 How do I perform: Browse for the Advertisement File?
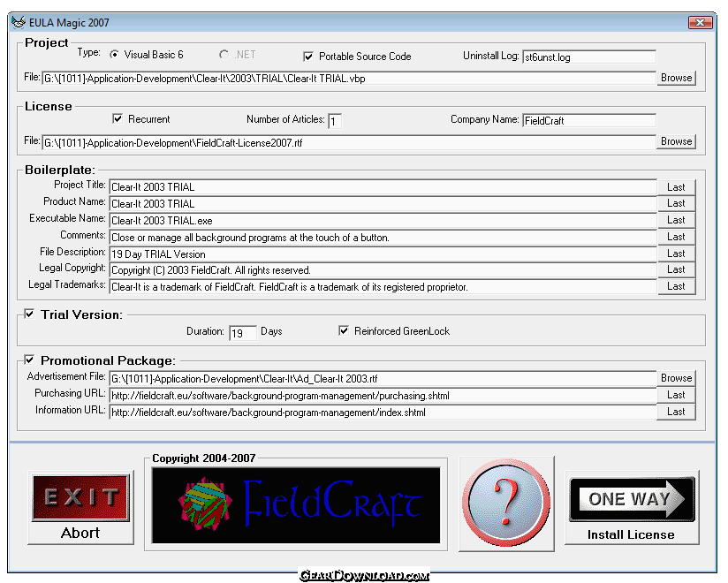[x=676, y=378]
